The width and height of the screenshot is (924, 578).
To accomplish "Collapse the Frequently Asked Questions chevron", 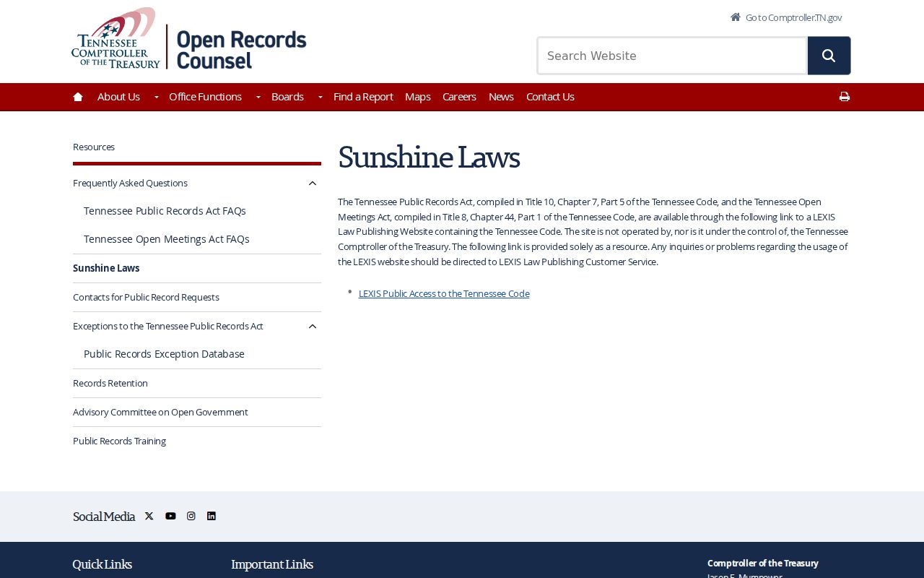I will [x=313, y=184].
